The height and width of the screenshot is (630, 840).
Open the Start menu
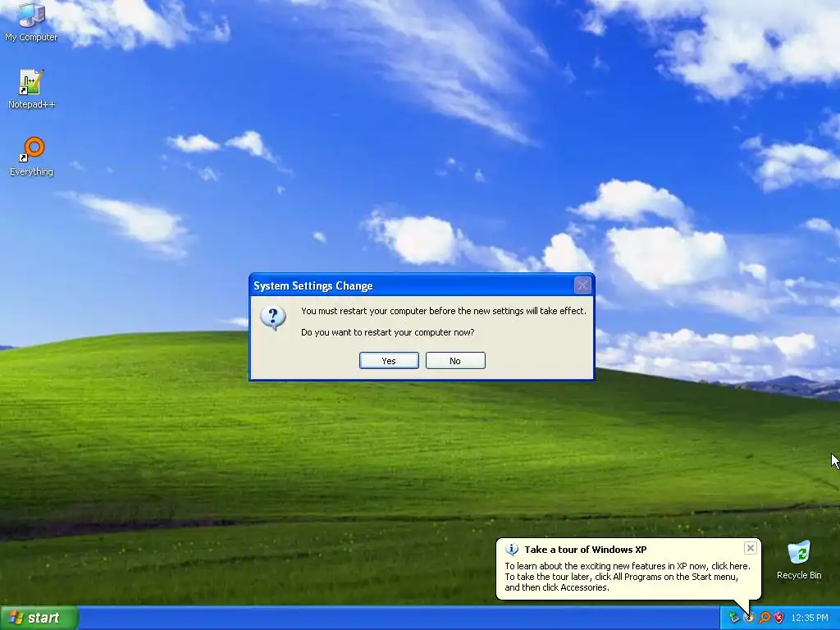click(x=39, y=618)
